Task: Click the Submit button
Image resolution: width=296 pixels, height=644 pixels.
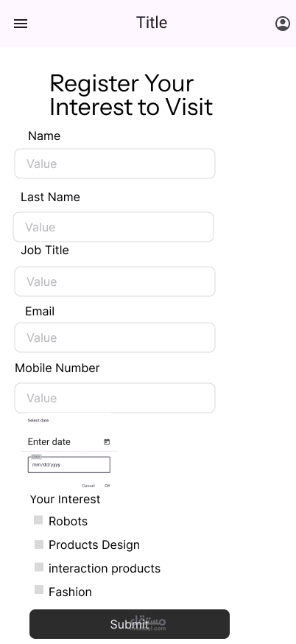Action: [130, 624]
